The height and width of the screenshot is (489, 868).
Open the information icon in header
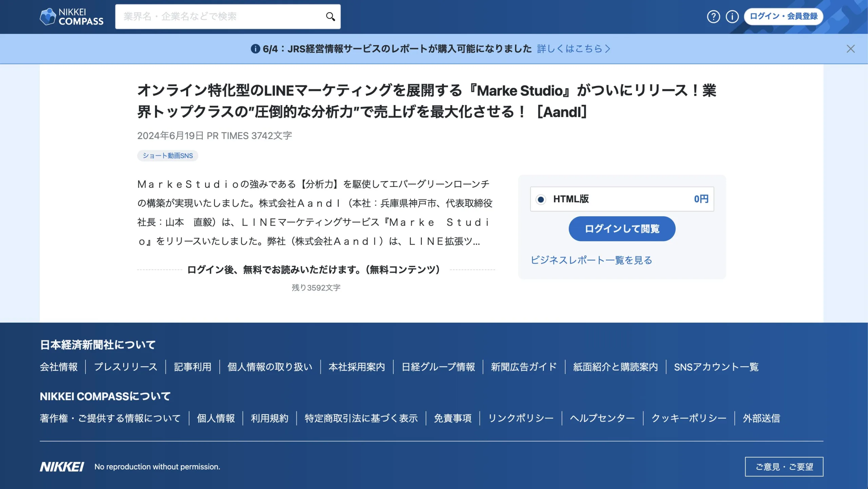(x=732, y=17)
